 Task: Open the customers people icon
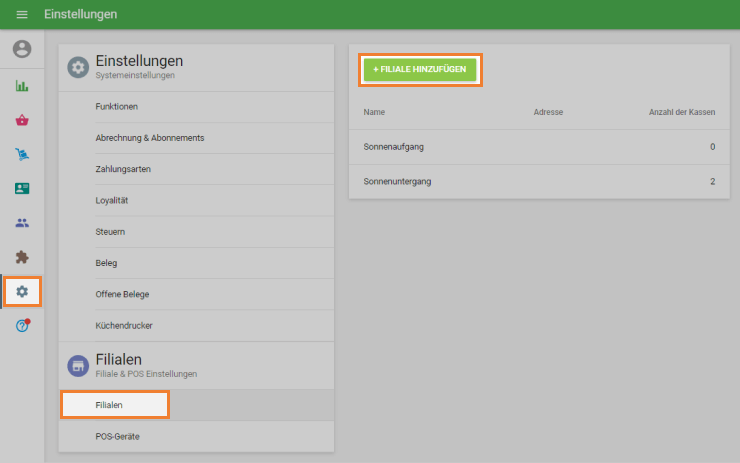point(22,223)
